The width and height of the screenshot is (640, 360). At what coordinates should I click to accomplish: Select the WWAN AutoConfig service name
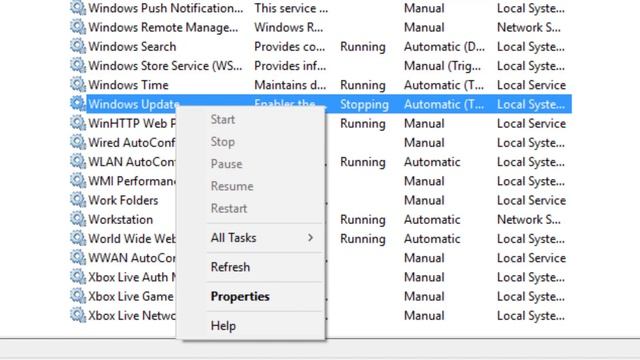[132, 258]
